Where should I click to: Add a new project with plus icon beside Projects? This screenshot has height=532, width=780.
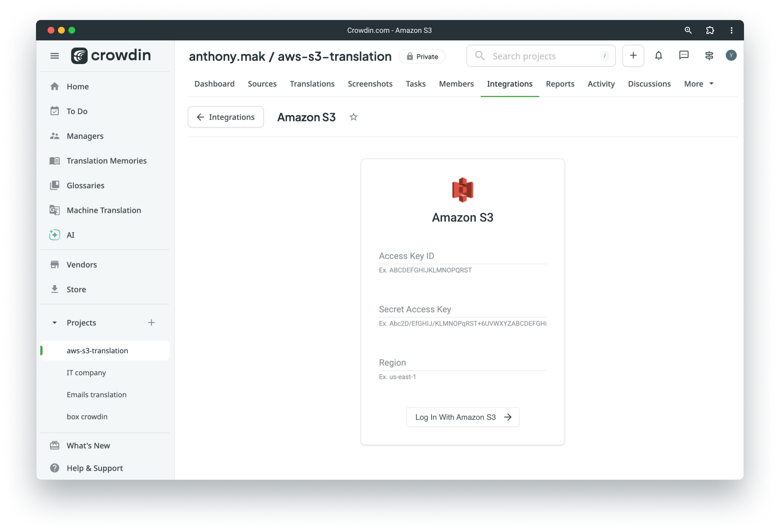151,323
